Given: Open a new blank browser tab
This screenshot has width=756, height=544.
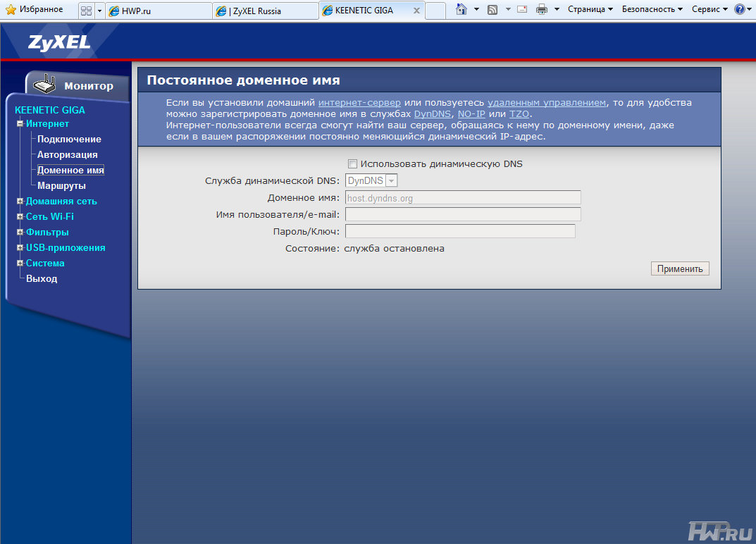Looking at the screenshot, I should [435, 10].
